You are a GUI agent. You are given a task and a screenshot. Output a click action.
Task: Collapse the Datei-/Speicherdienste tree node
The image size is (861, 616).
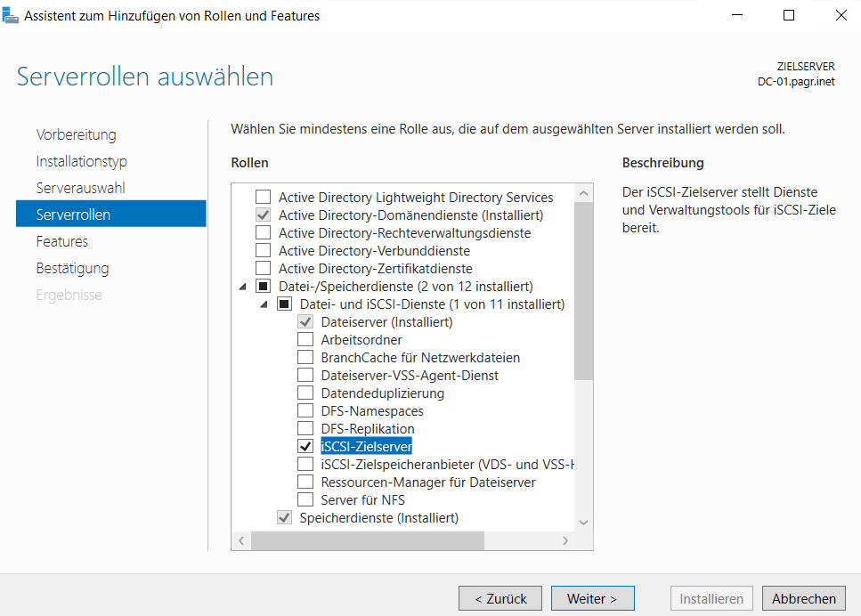point(243,287)
